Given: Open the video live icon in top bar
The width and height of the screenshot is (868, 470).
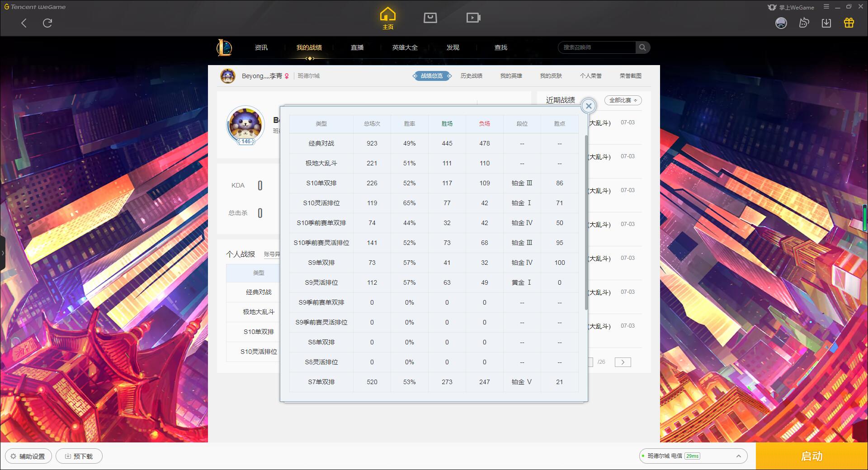Looking at the screenshot, I should tap(473, 18).
